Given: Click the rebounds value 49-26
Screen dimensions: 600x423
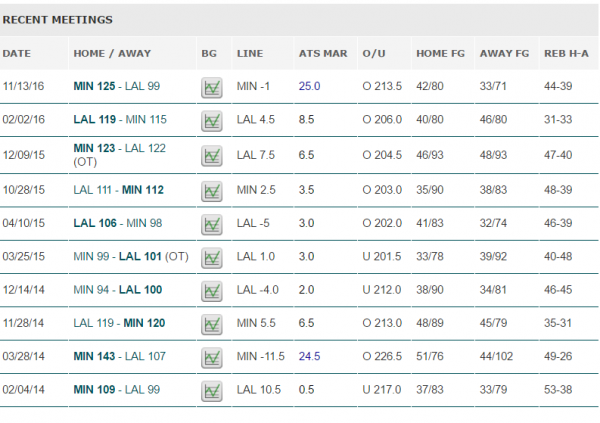Looking at the screenshot, I should (558, 356).
